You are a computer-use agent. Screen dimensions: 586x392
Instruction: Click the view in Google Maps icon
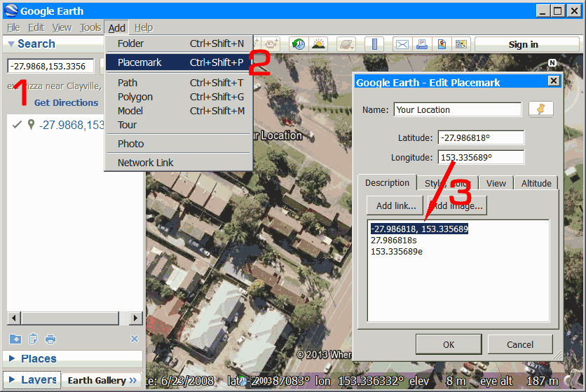click(461, 44)
